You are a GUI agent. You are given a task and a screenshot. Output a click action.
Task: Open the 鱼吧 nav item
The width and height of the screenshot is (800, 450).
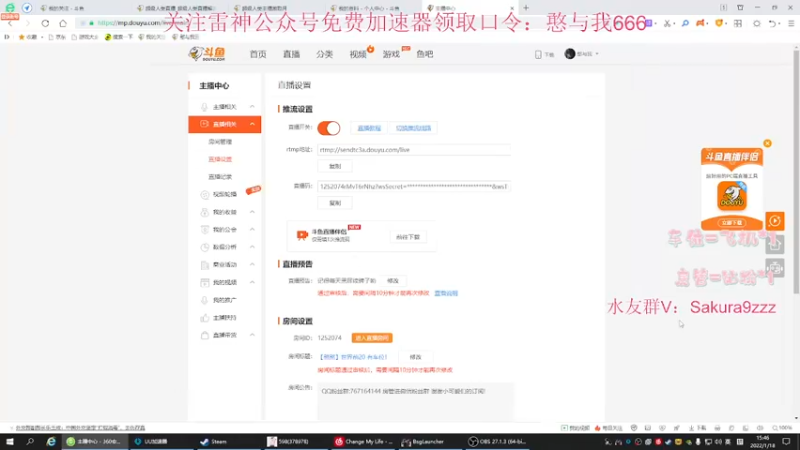pyautogui.click(x=424, y=54)
